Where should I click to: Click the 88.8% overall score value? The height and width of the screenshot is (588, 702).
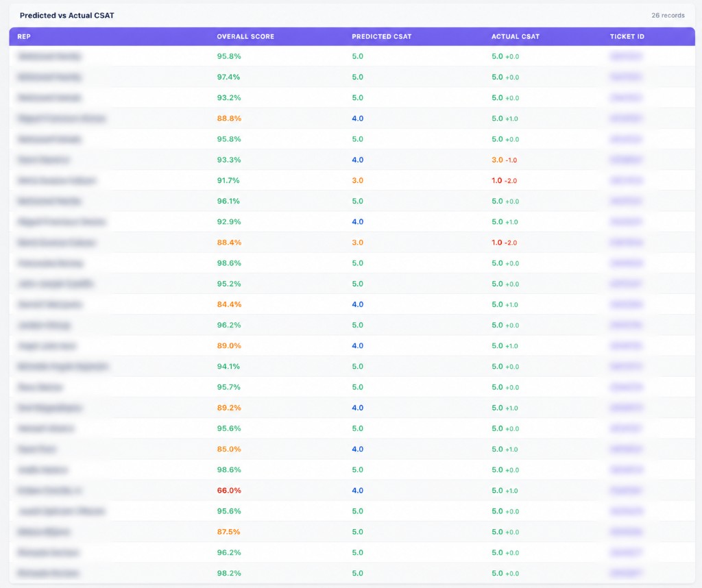click(x=229, y=119)
